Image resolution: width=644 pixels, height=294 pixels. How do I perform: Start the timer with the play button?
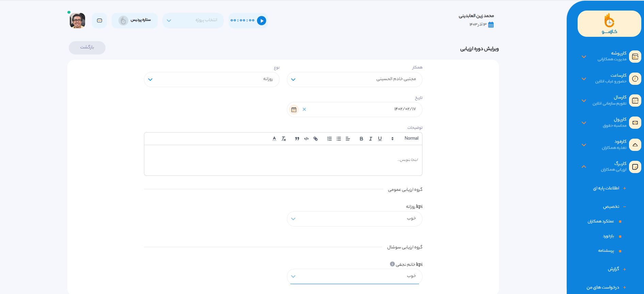(261, 21)
